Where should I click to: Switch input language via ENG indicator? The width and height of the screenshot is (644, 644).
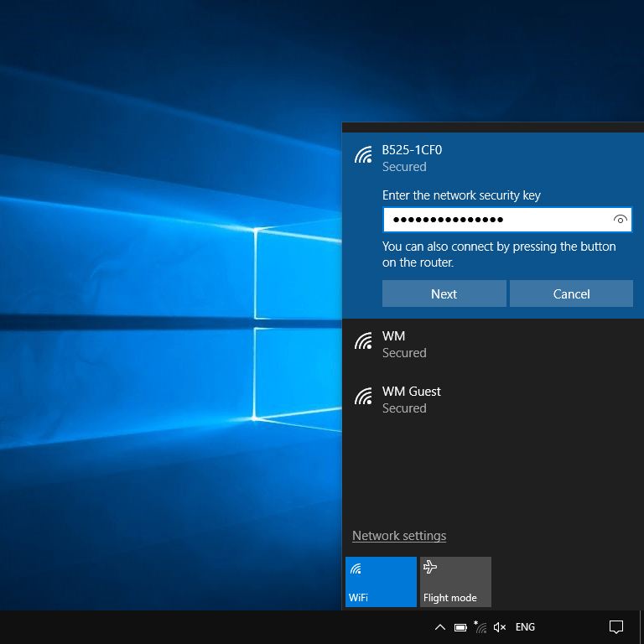click(525, 627)
